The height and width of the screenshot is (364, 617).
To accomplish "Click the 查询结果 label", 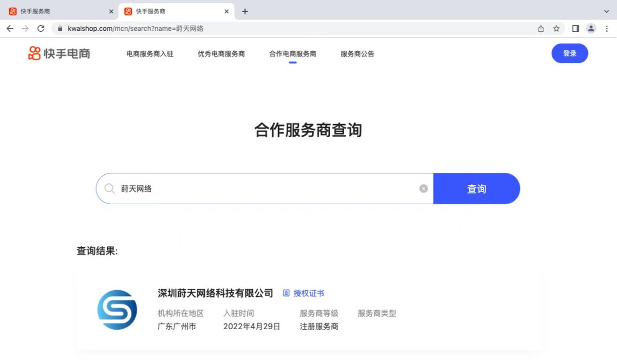I will [97, 251].
